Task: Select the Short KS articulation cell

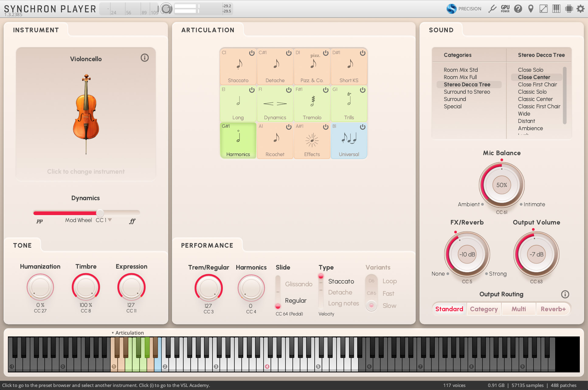Action: tap(349, 67)
